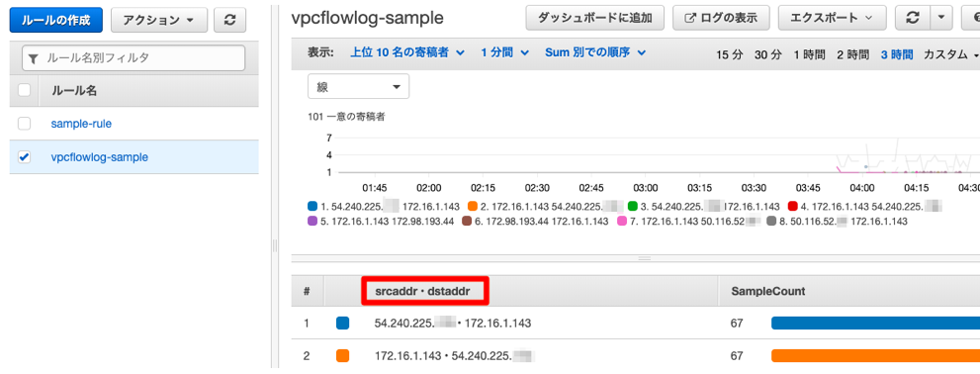Open the vpcflowlog-sample rule link
980x374 pixels.
99,157
